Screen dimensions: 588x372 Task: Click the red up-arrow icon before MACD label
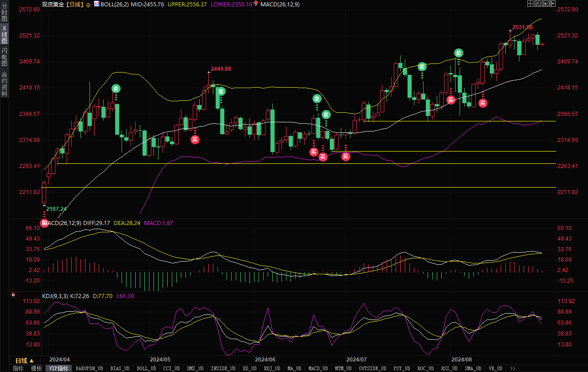point(255,4)
